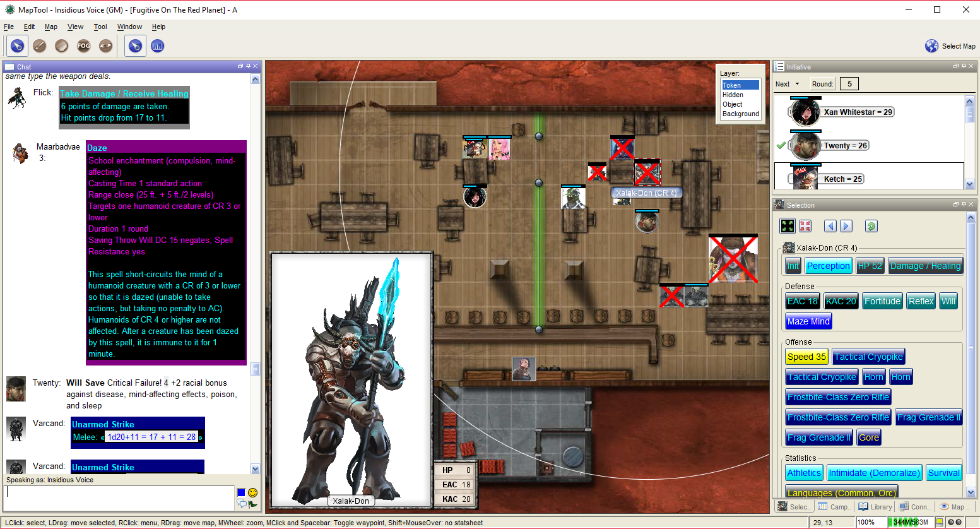This screenshot has height=529, width=980.
Task: Click the Damage / Healing macro button
Action: pos(925,266)
